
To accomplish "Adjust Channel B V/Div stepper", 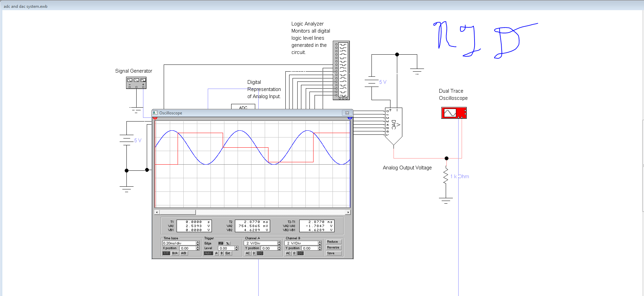I will click(x=320, y=243).
